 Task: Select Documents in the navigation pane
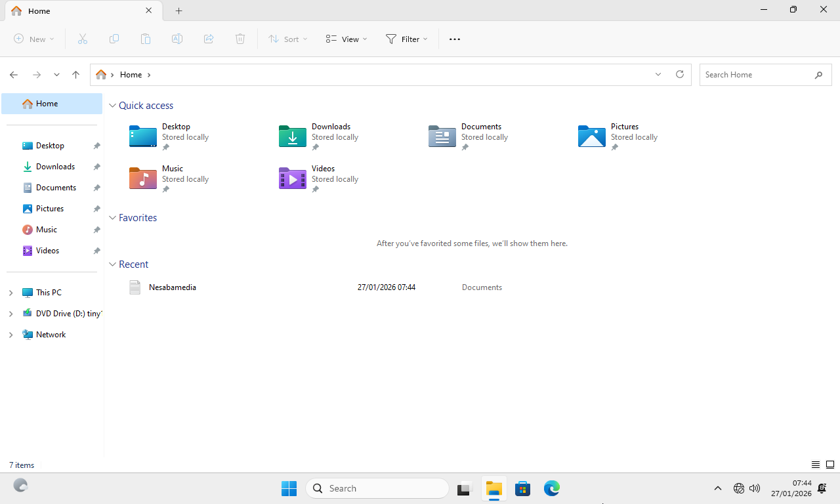click(x=56, y=188)
